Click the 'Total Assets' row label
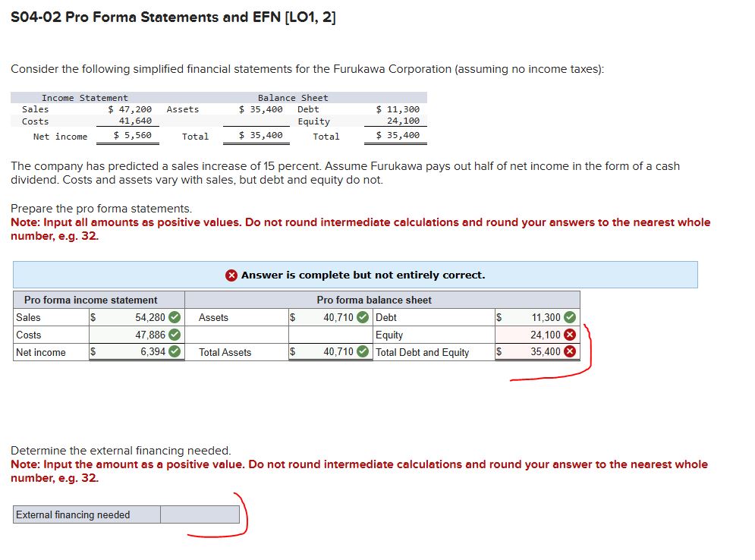This screenshot has width=755, height=560. pyautogui.click(x=225, y=353)
